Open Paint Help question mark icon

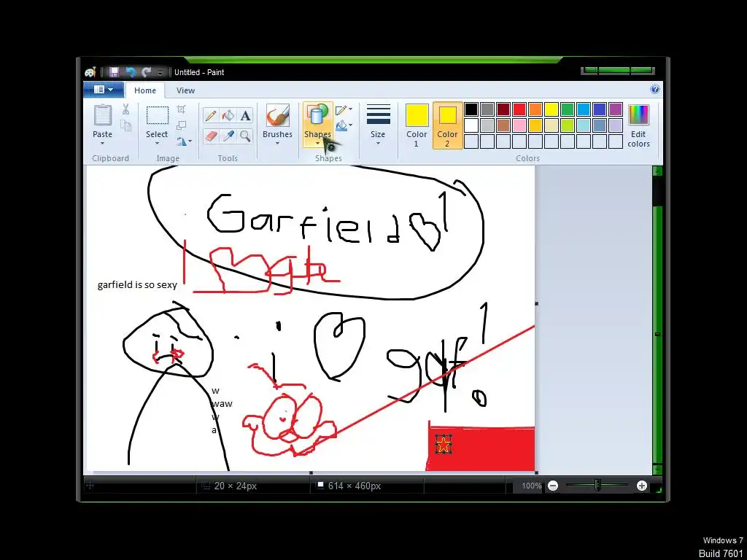coord(654,90)
